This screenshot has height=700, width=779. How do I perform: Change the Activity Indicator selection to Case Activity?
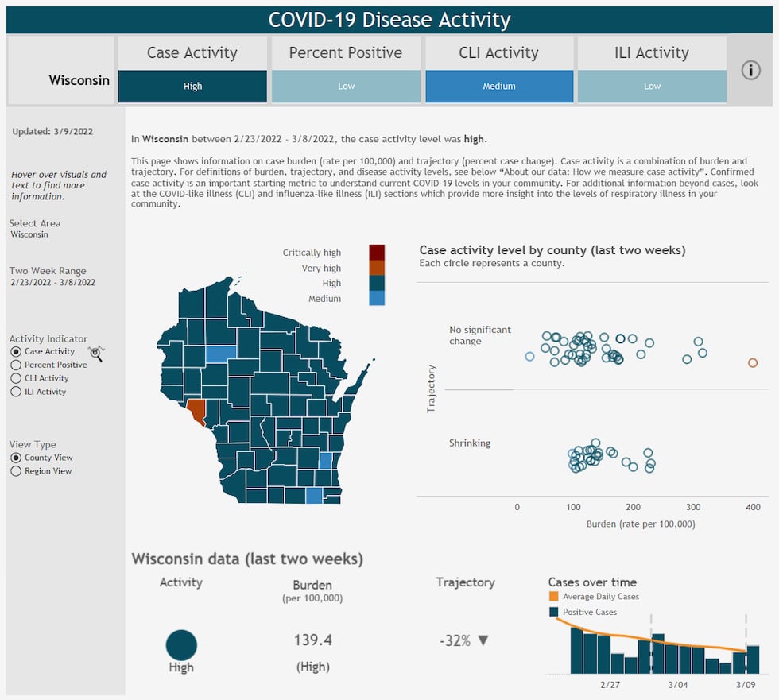point(17,352)
